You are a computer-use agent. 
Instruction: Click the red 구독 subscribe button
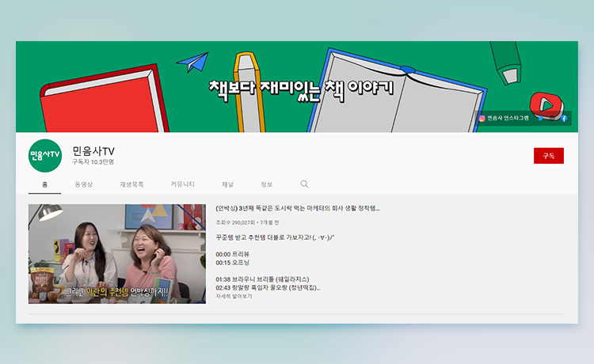(549, 156)
